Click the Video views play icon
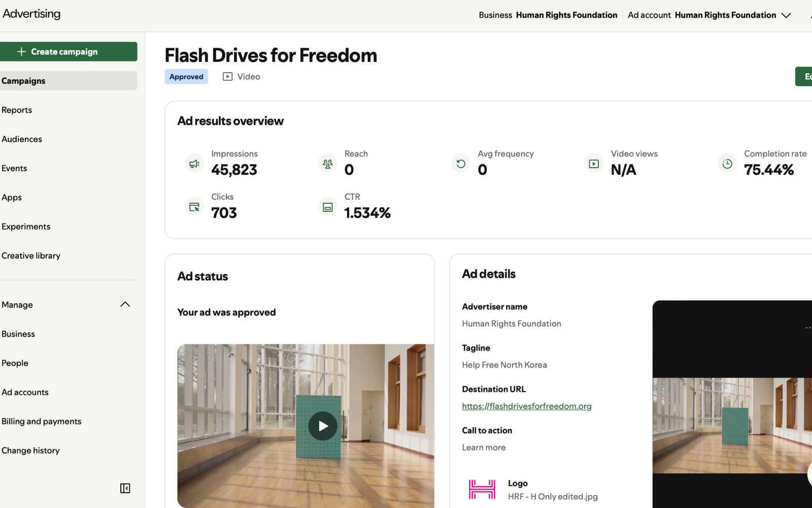 (x=594, y=164)
